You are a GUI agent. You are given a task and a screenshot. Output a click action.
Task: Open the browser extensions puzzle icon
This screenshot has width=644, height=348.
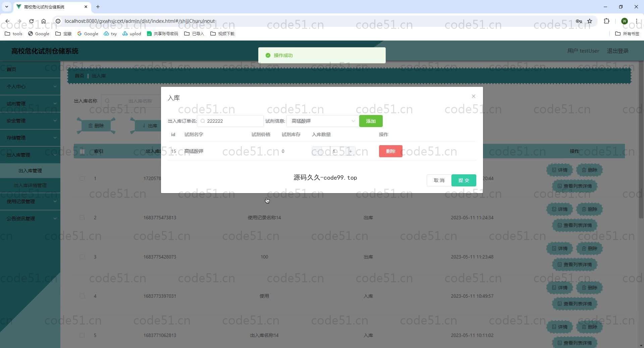(x=606, y=21)
